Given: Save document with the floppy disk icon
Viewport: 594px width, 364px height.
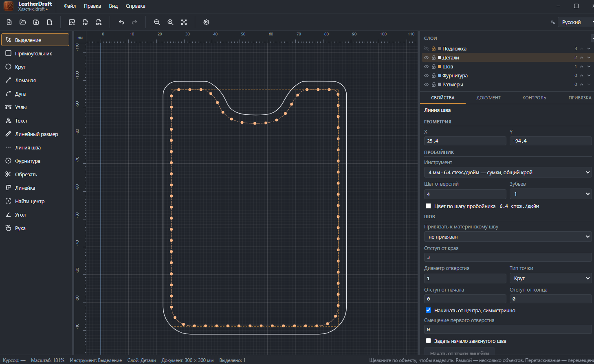Looking at the screenshot, I should point(36,22).
